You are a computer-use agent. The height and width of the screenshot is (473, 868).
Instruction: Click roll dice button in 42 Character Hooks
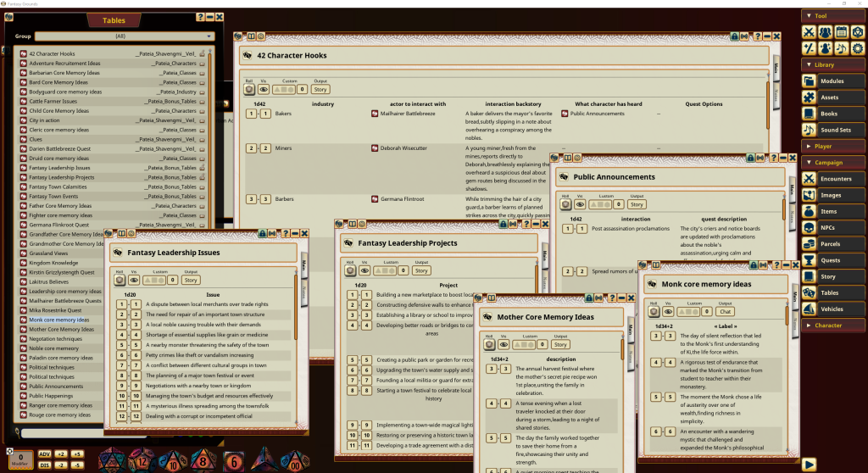pos(249,89)
